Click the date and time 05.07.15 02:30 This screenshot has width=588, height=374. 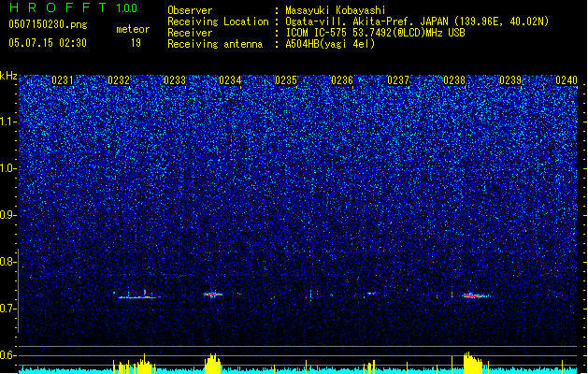coord(48,43)
